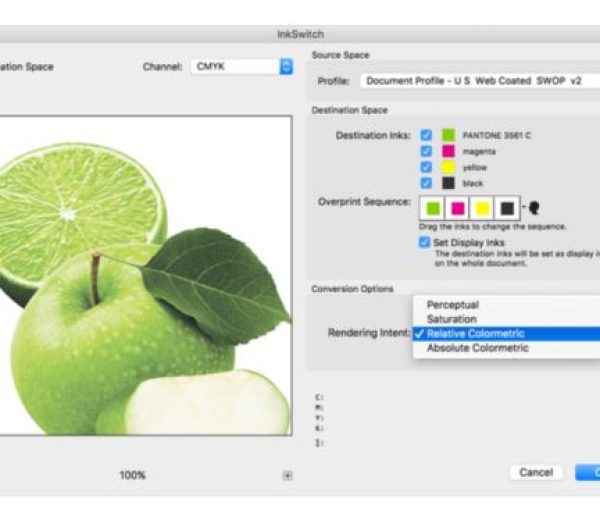The width and height of the screenshot is (600, 520).
Task: Toggle the magenta ink checkbox
Action: (427, 151)
